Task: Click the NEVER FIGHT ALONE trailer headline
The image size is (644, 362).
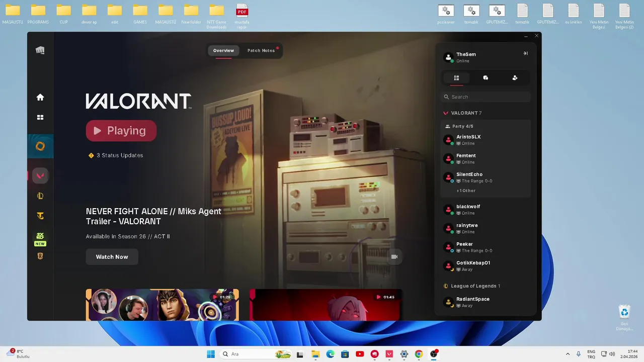Action: 153,216
